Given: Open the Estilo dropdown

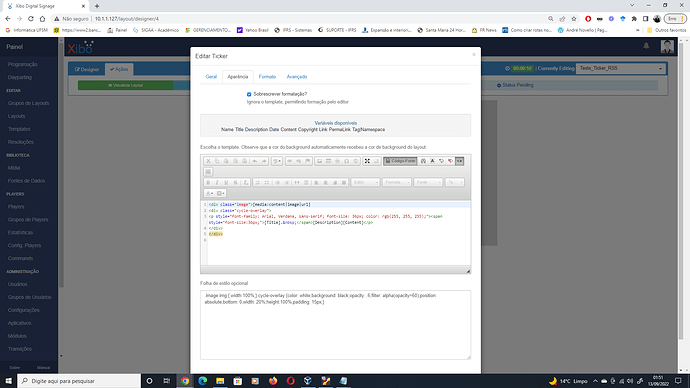Looking at the screenshot, I should [365, 183].
